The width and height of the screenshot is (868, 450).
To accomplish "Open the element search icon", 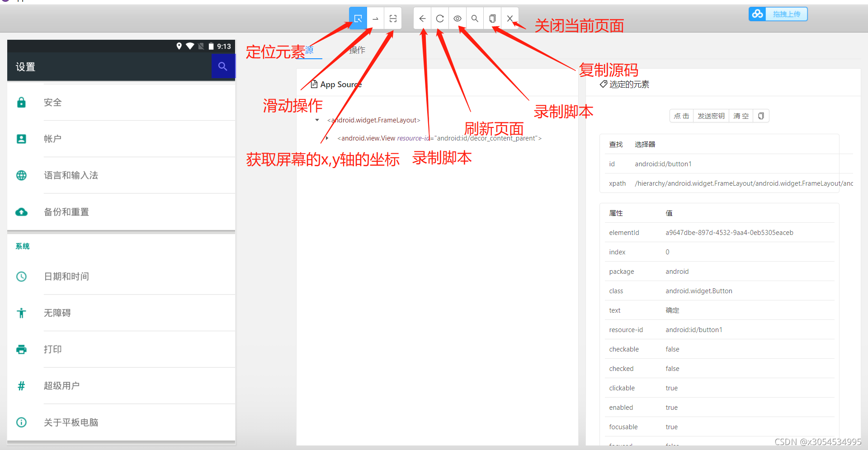I will (475, 18).
